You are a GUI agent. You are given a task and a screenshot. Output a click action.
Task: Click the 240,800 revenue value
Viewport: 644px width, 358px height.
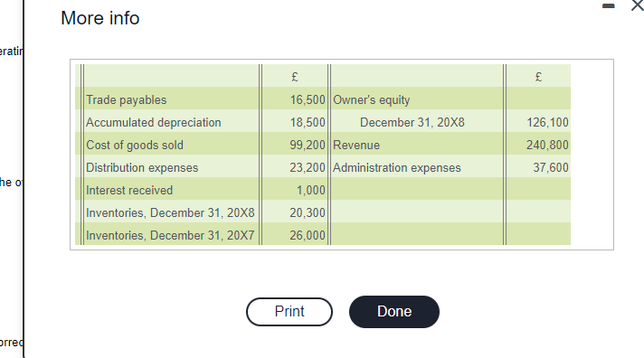pos(547,145)
